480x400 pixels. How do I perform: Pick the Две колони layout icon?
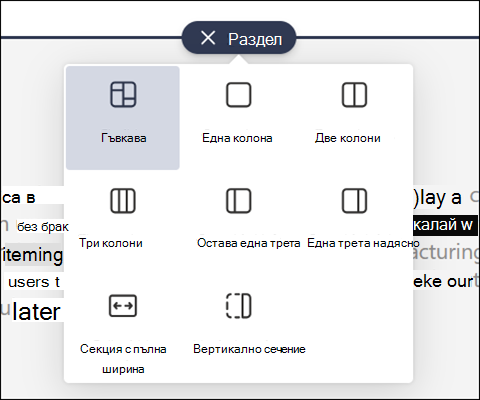pyautogui.click(x=354, y=95)
